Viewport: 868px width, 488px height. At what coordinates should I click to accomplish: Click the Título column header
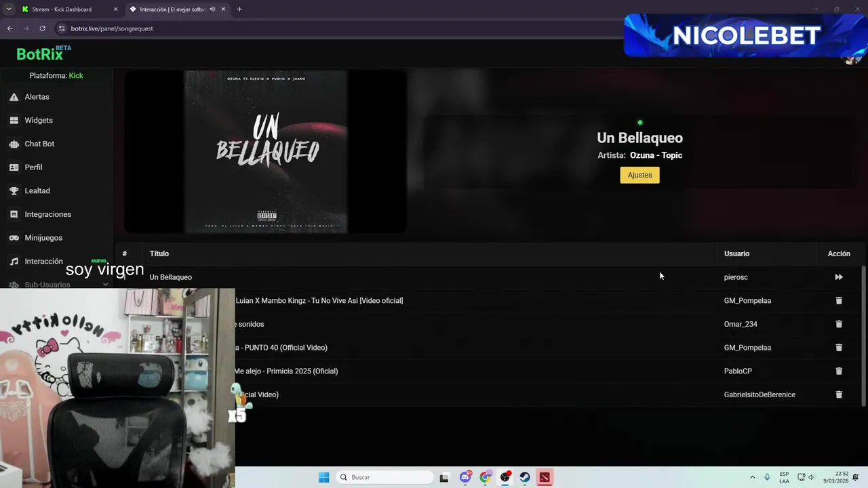pos(159,253)
